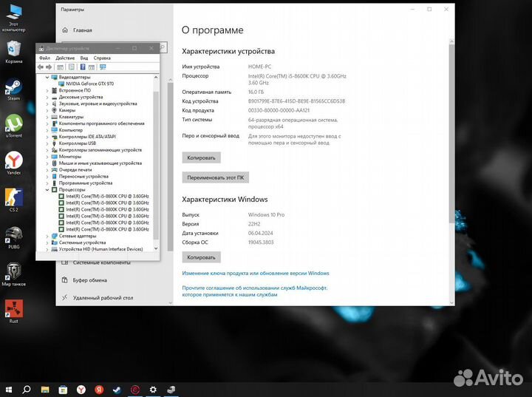The height and width of the screenshot is (397, 532).
Task: Expand the Очереди печати node
Action: 47,170
